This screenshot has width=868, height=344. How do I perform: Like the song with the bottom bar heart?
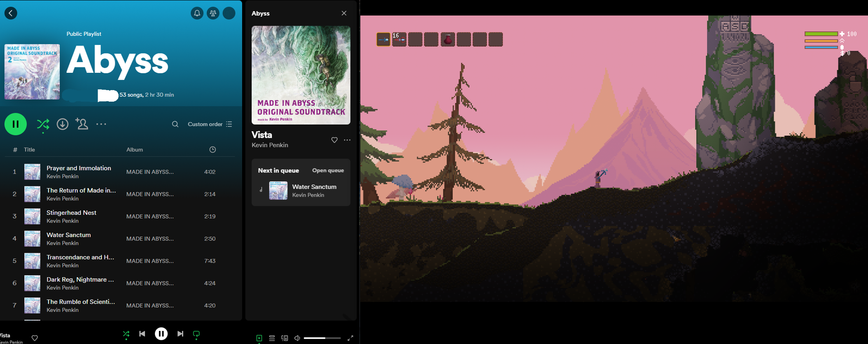point(35,338)
